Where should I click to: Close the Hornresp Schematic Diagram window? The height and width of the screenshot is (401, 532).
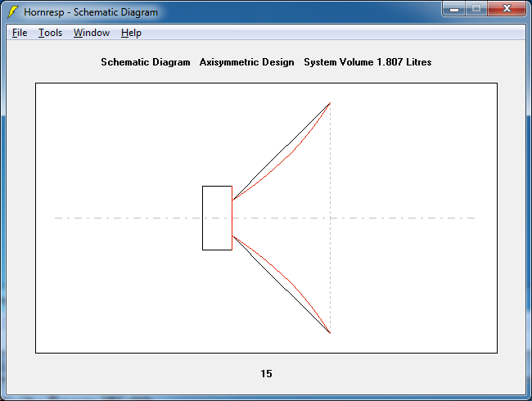click(x=507, y=8)
